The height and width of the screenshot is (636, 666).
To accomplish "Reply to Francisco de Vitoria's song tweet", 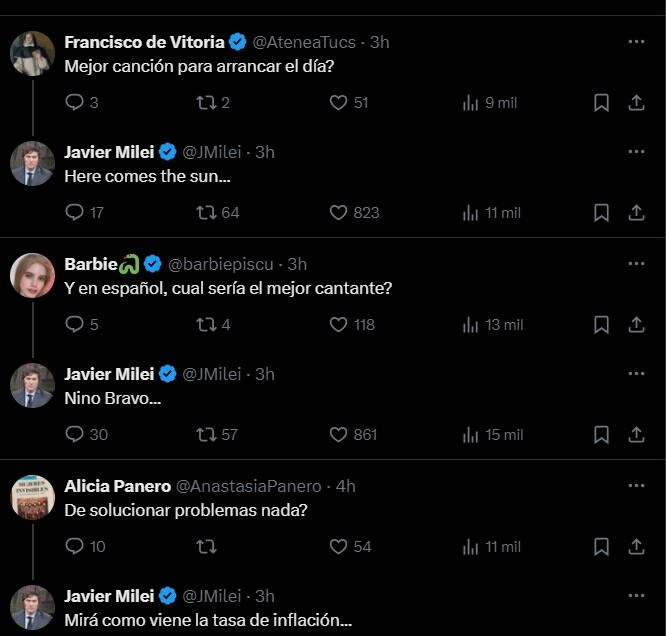I will click(x=74, y=102).
